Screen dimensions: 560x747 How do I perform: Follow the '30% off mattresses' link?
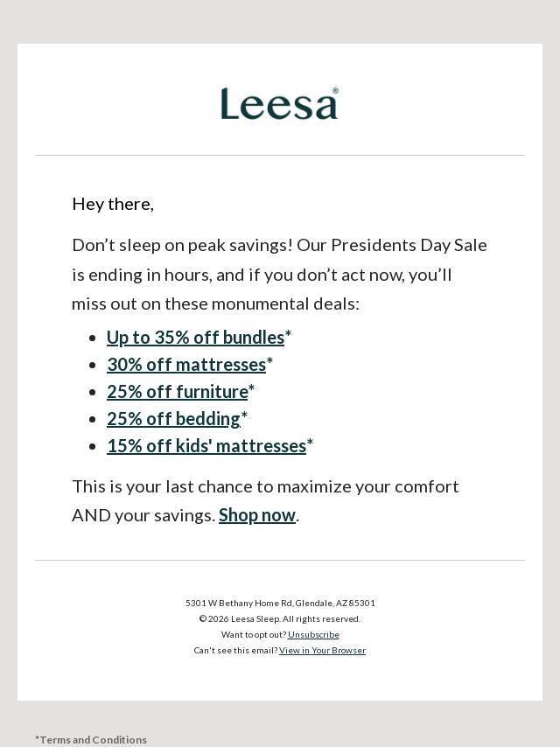(x=186, y=365)
